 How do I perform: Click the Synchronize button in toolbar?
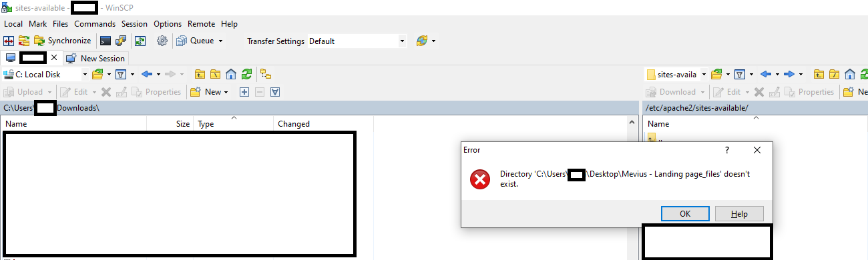[62, 41]
